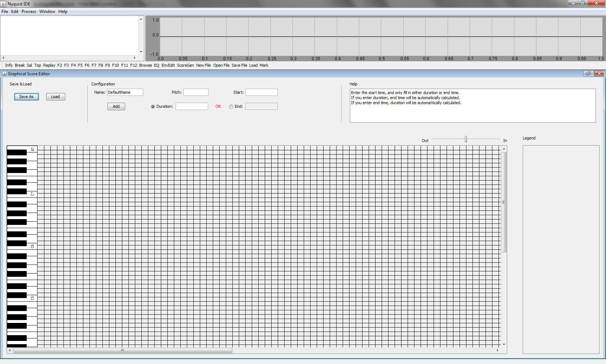The height and width of the screenshot is (364, 606).
Task: Open the Process menu
Action: 29,12
